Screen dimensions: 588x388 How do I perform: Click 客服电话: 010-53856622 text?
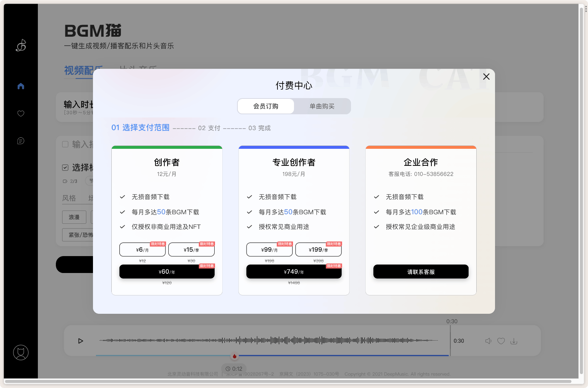(x=421, y=174)
